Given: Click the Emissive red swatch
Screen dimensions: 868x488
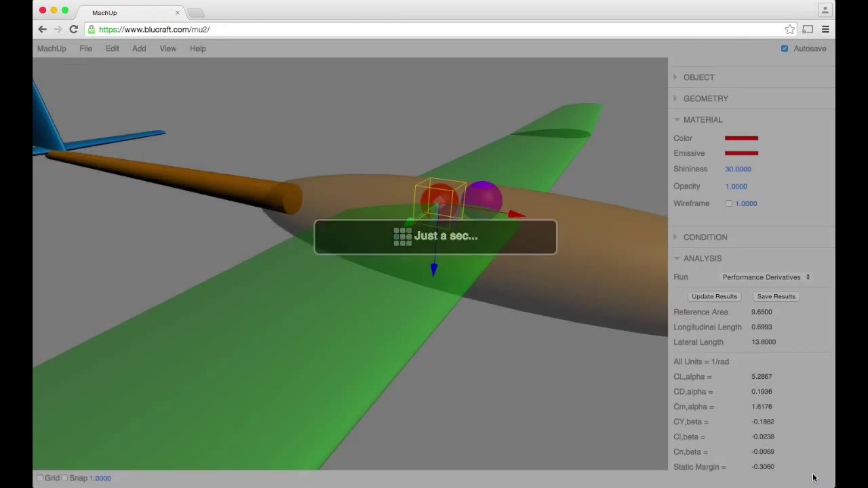Looking at the screenshot, I should pyautogui.click(x=741, y=153).
